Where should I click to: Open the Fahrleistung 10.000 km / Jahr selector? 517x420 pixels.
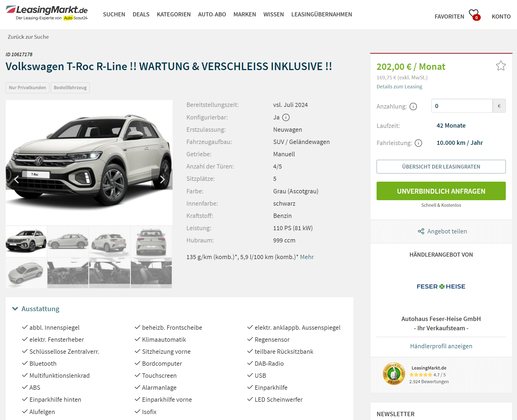point(460,143)
